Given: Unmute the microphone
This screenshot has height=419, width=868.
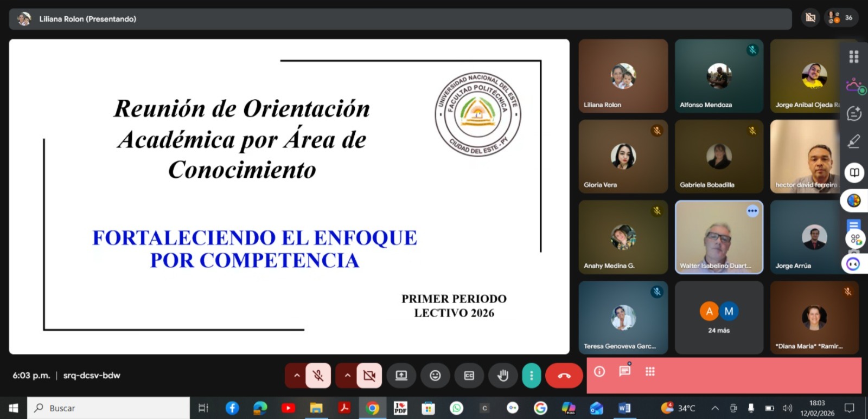Looking at the screenshot, I should [318, 376].
